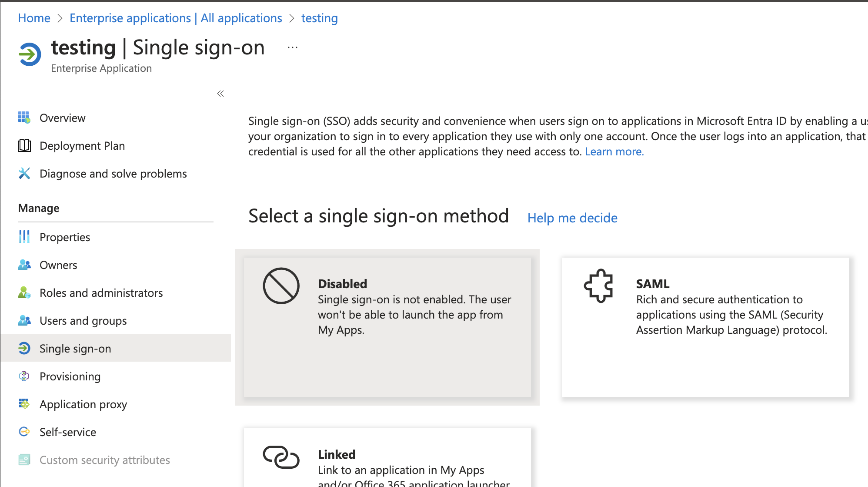The width and height of the screenshot is (868, 487).
Task: Click the Diagnose and solve problems wrench icon
Action: click(x=24, y=173)
